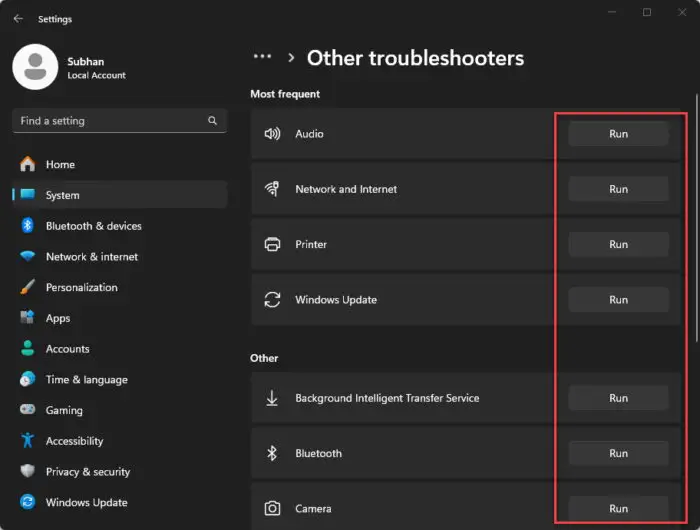This screenshot has height=530, width=700.
Task: Click the Time & language clock icon
Action: pyautogui.click(x=28, y=379)
